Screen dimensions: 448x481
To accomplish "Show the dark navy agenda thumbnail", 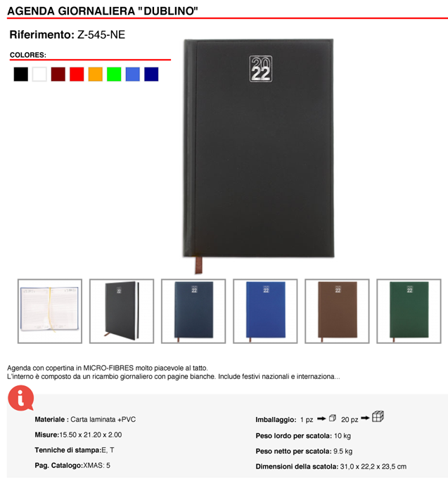I will pos(193,311).
